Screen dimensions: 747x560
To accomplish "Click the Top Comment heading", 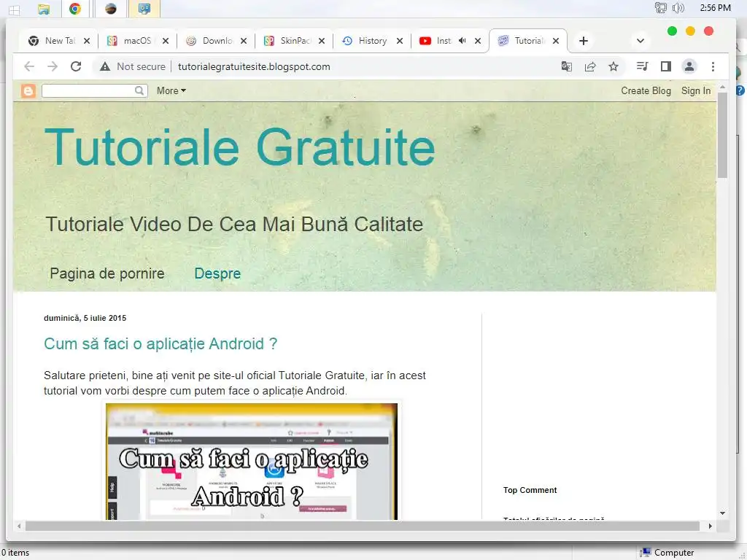I will [530, 490].
